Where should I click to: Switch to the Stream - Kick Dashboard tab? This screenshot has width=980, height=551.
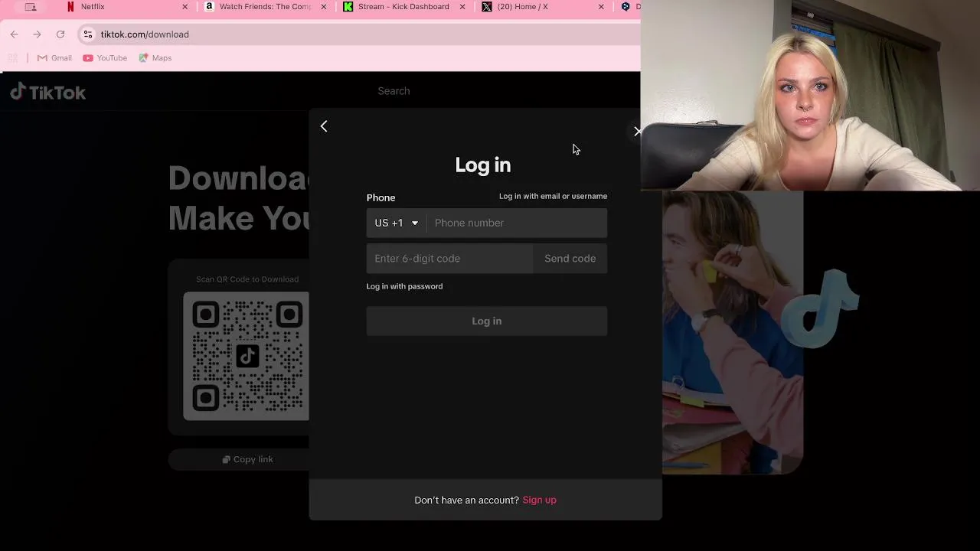click(403, 7)
